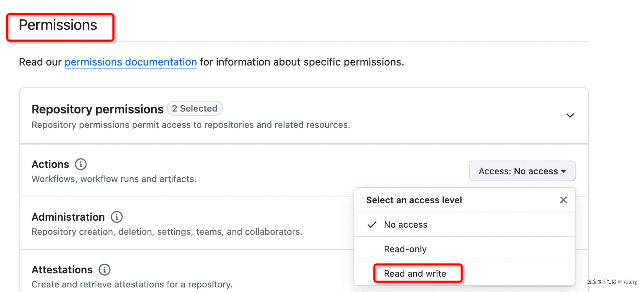Pick the Read and write option
Image resolution: width=644 pixels, height=292 pixels.
[x=415, y=273]
